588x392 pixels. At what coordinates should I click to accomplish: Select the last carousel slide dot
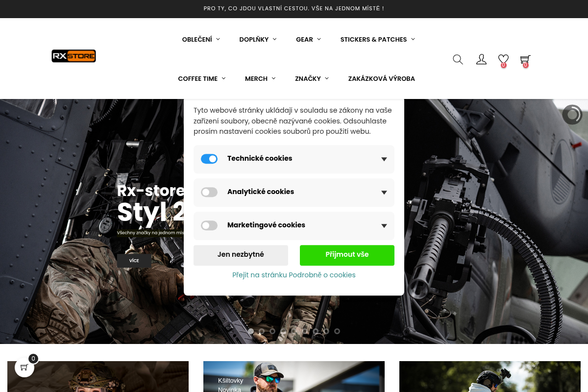pos(337,331)
